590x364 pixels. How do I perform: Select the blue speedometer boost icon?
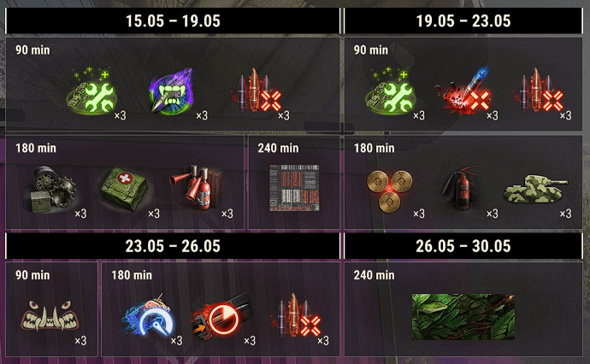pos(148,315)
